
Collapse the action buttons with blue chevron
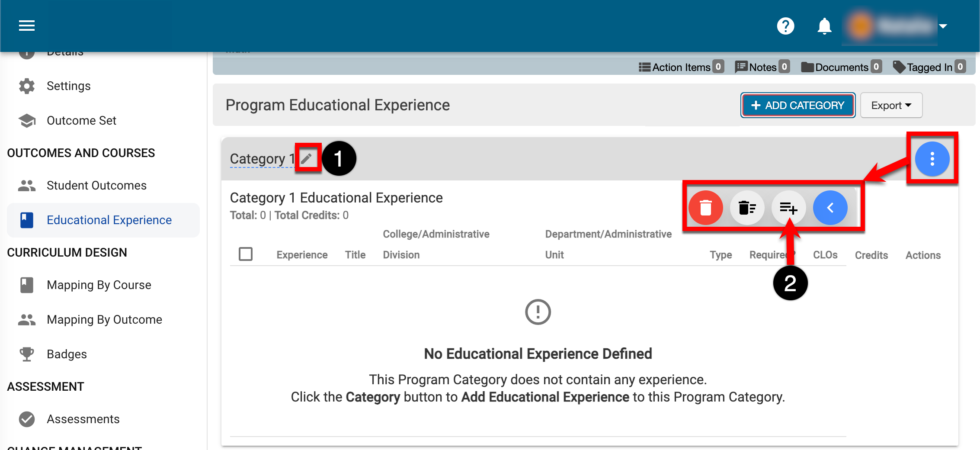click(830, 208)
